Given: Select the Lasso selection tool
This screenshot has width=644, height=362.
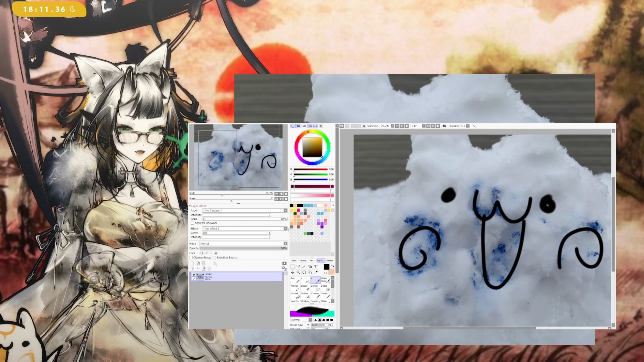Looking at the screenshot, I should click(298, 266).
